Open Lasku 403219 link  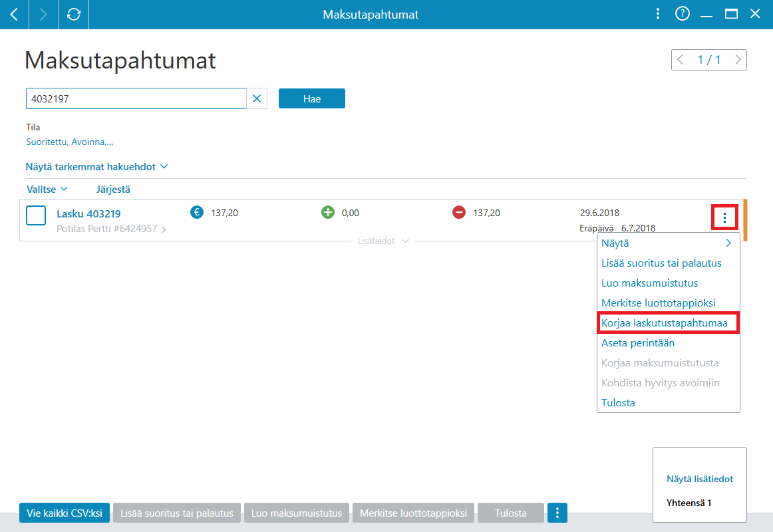click(x=88, y=213)
